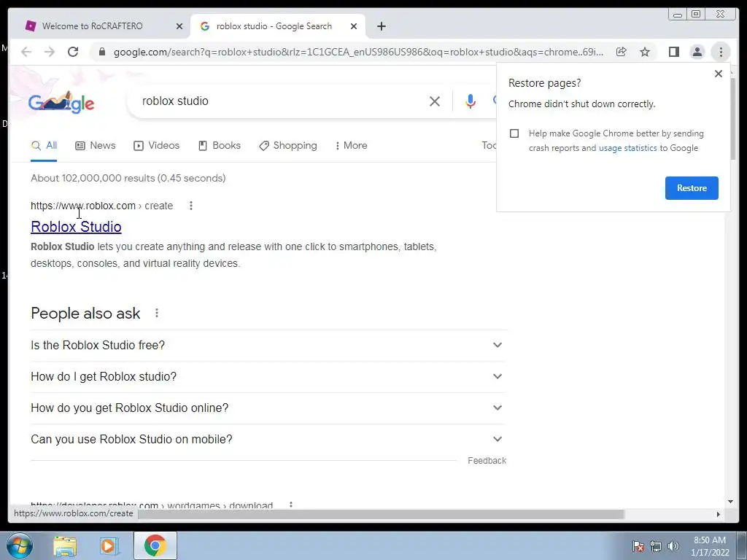Screen dimensions: 747x560
Task: Click the Google doodle logo
Action: pos(61,102)
